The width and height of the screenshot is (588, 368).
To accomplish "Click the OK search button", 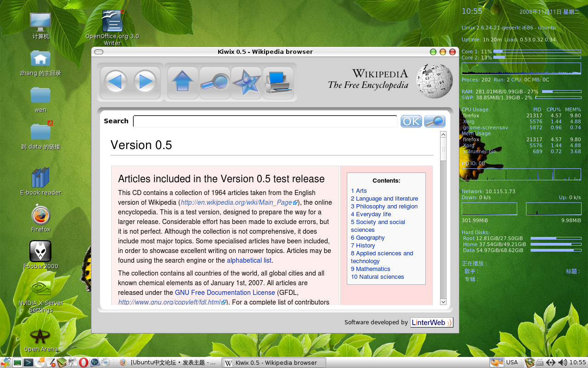I will [x=411, y=121].
